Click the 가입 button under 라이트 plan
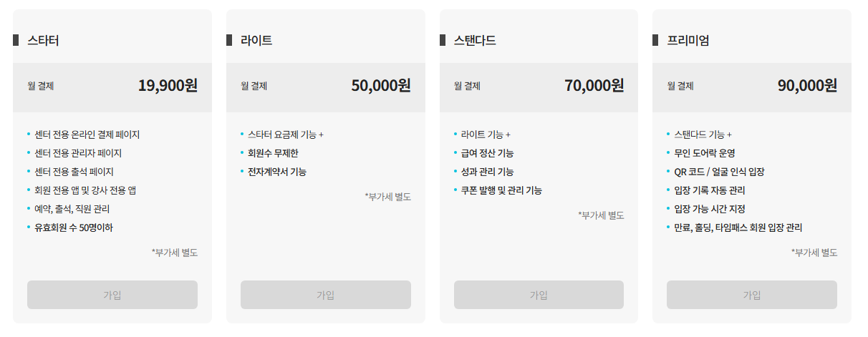The width and height of the screenshot is (868, 337). (x=326, y=295)
